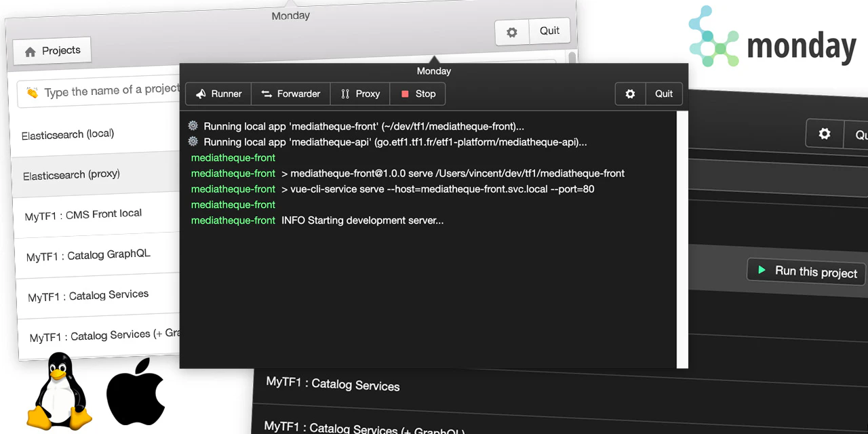Stop the running project

click(418, 94)
